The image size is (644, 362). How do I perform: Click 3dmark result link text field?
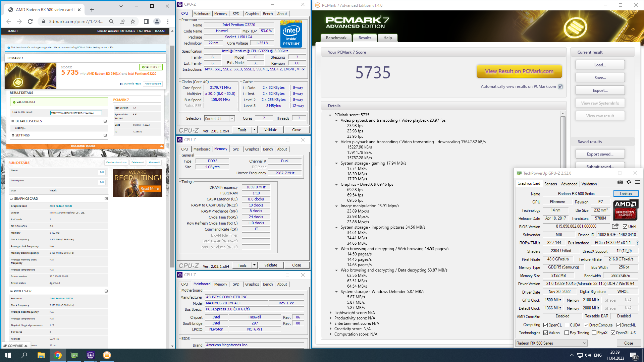(x=76, y=113)
